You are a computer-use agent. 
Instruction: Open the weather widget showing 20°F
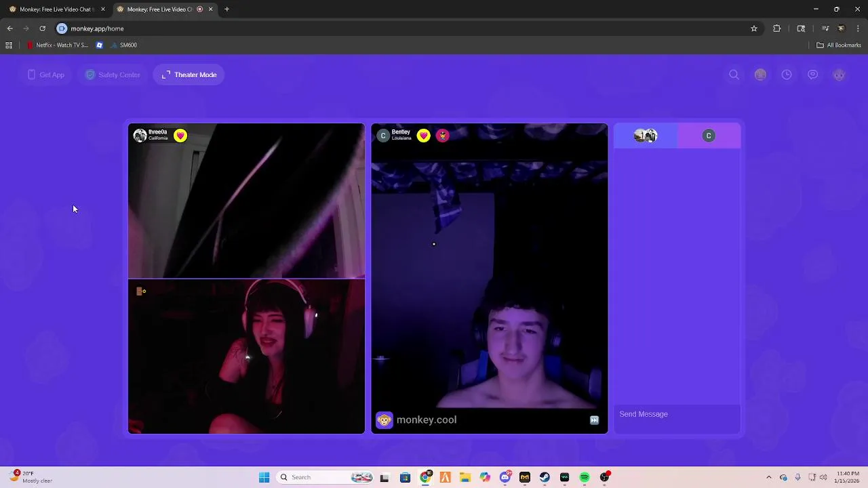pyautogui.click(x=31, y=477)
